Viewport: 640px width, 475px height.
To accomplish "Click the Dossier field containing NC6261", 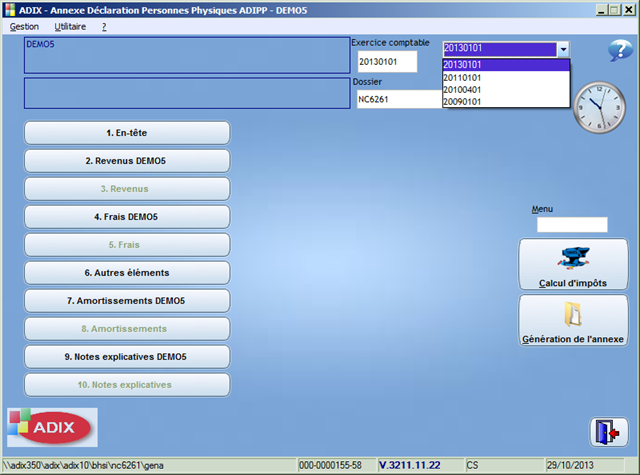I will pos(399,99).
